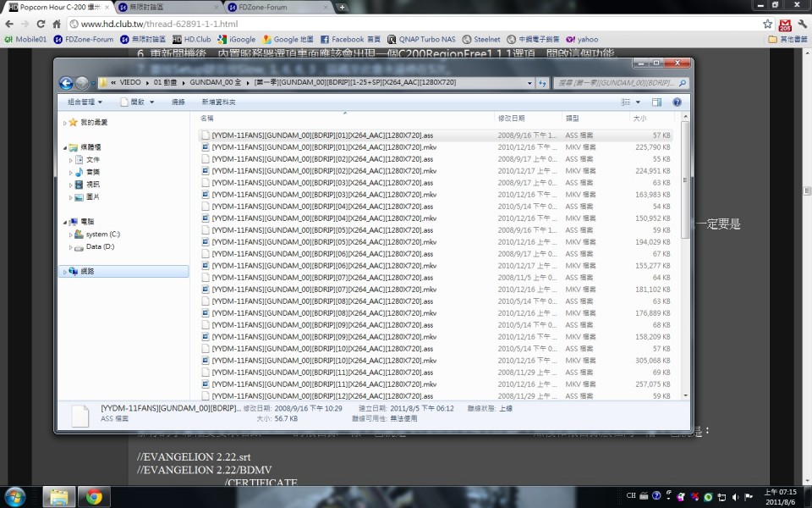Click the Chrome URL address field
The height and width of the screenshot is (508, 812).
point(414,24)
